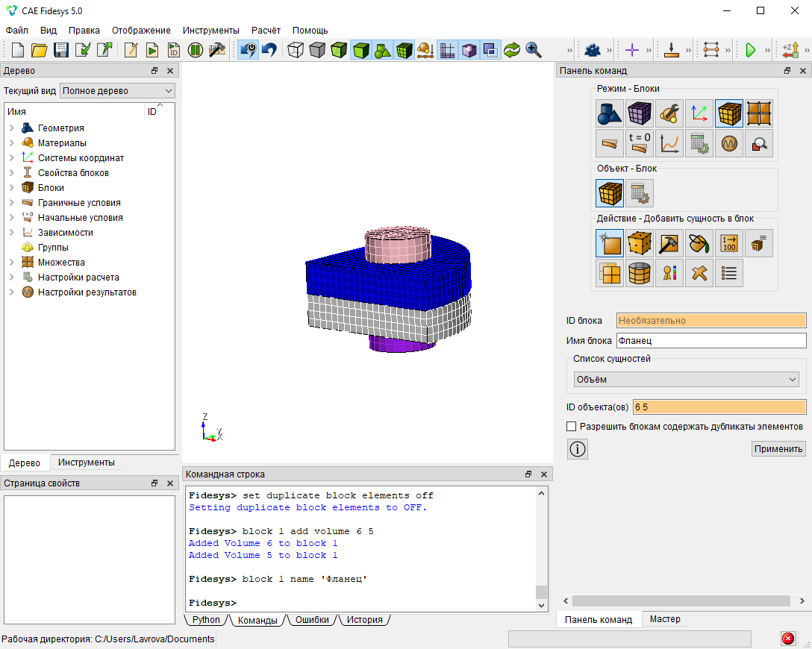Open the Отображение menu
Viewport: 812px width, 649px height.
[x=141, y=31]
